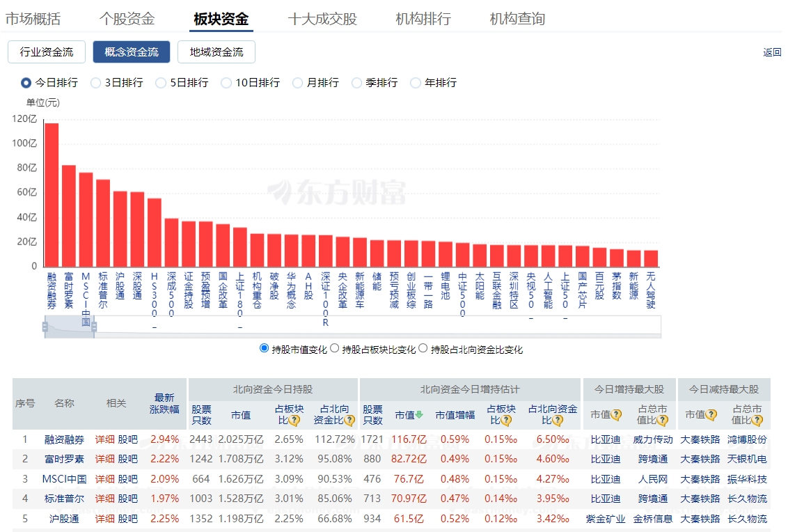This screenshot has height=532, width=788.
Task: Grab the left handle of chart zoom slider
Action: 45,327
